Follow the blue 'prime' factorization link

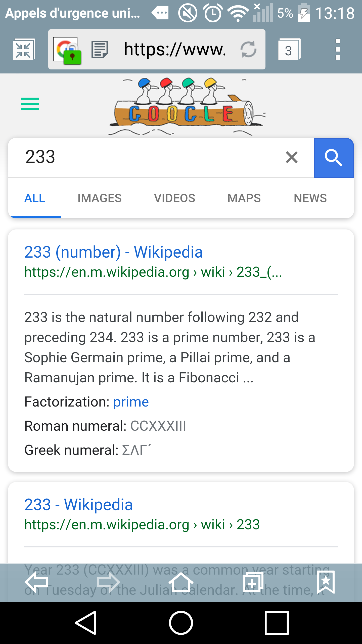tap(131, 402)
